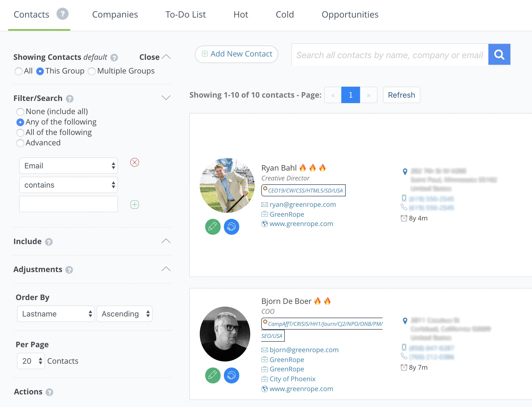
Task: Click the telephone icon for Bjorn De Boer
Action: [x=404, y=356]
